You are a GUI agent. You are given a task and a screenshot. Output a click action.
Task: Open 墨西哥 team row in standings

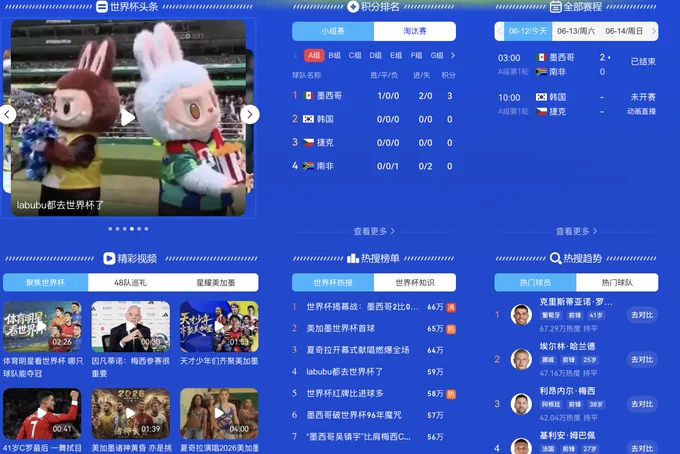(373, 96)
